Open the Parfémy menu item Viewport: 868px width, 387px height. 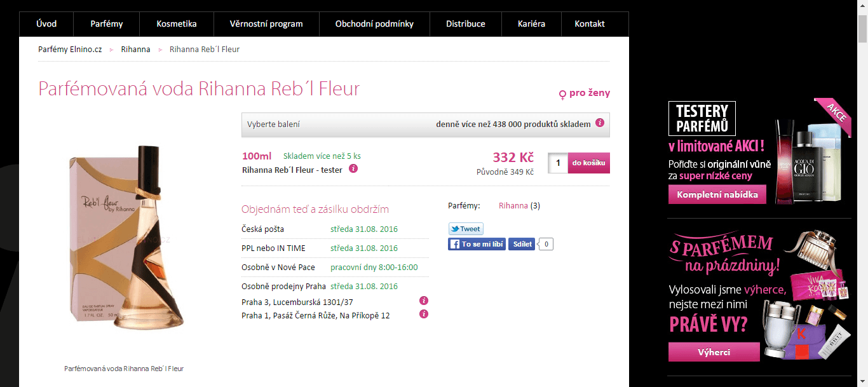click(107, 24)
